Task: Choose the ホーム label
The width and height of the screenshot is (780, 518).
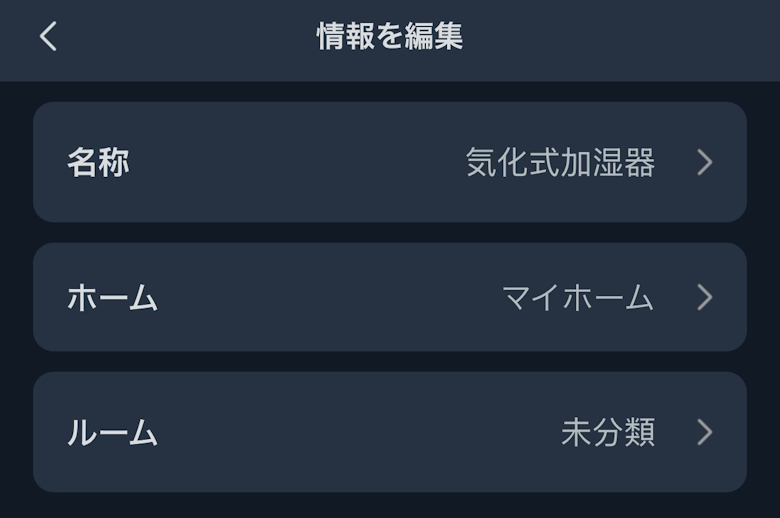Action: [112, 297]
